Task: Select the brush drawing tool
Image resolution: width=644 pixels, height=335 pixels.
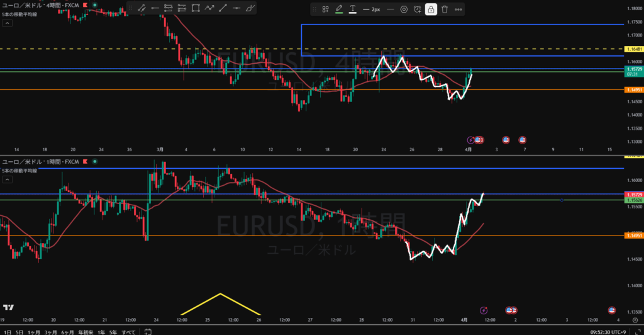Action: (x=250, y=8)
